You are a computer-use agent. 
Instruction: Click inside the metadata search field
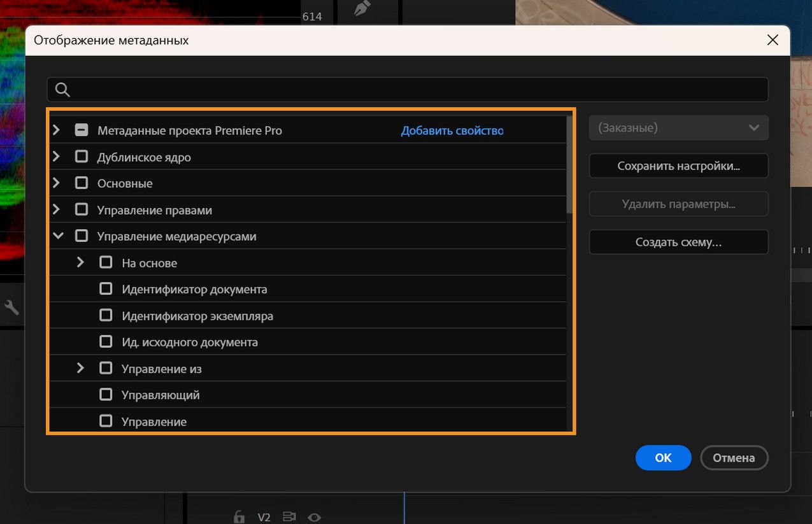[x=318, y=89]
